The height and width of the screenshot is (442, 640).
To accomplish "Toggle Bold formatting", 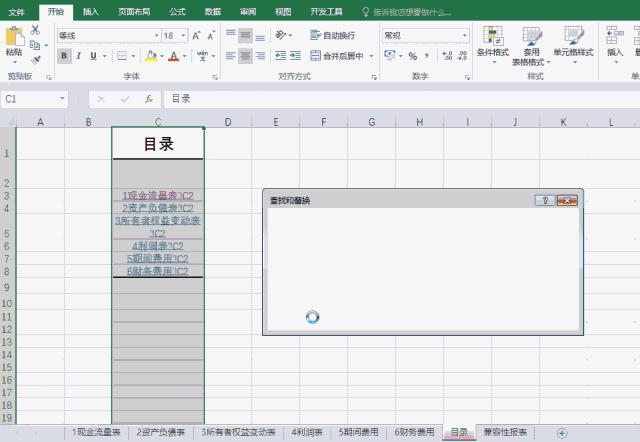I will point(64,56).
